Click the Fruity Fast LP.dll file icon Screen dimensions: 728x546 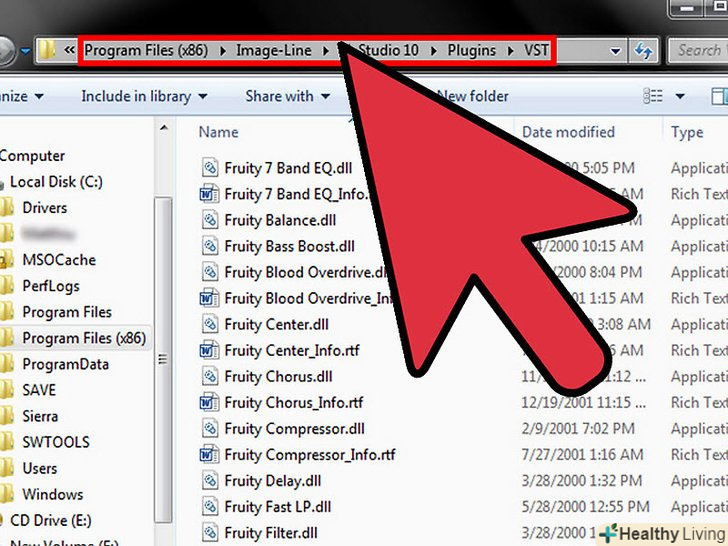210,506
